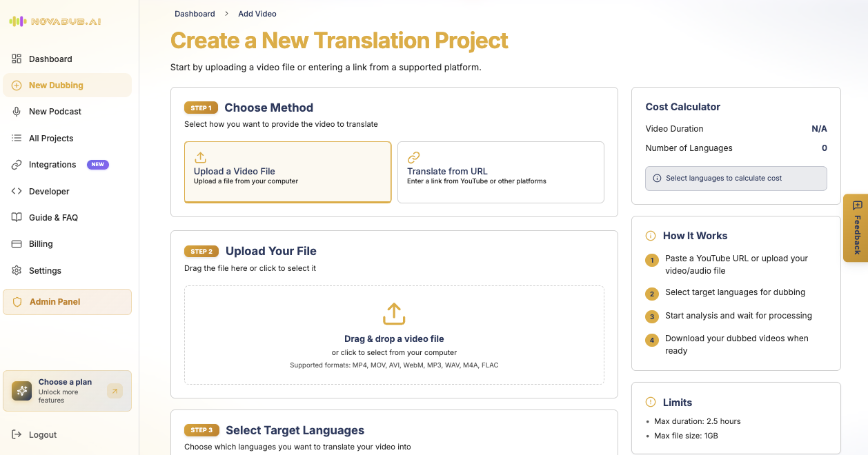Click the Guide & FAQ book icon

tap(17, 218)
